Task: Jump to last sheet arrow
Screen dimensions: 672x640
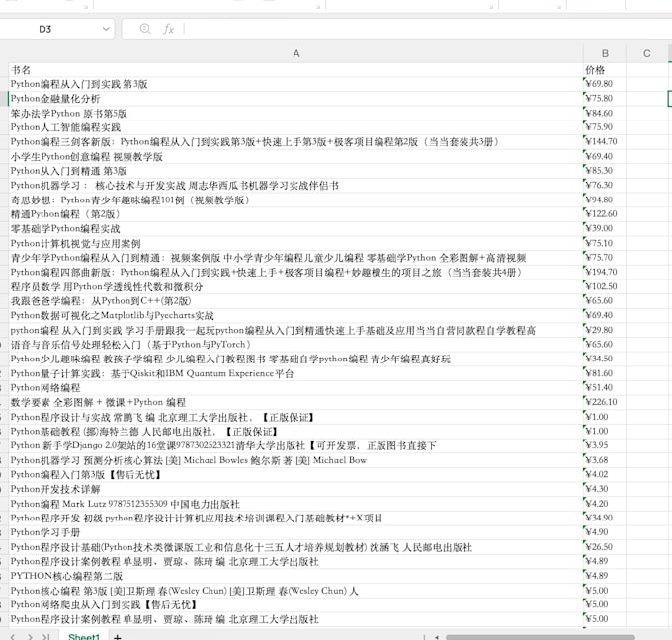Action: click(x=45, y=637)
